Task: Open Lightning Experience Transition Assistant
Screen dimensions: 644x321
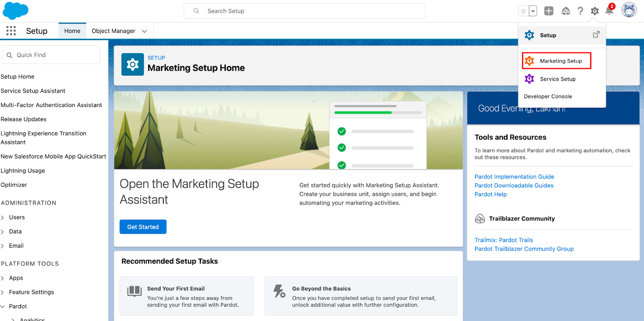Action: click(x=43, y=138)
